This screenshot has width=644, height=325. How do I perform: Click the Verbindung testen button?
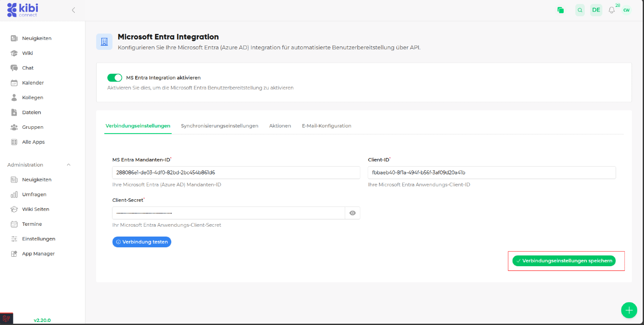pos(142,242)
